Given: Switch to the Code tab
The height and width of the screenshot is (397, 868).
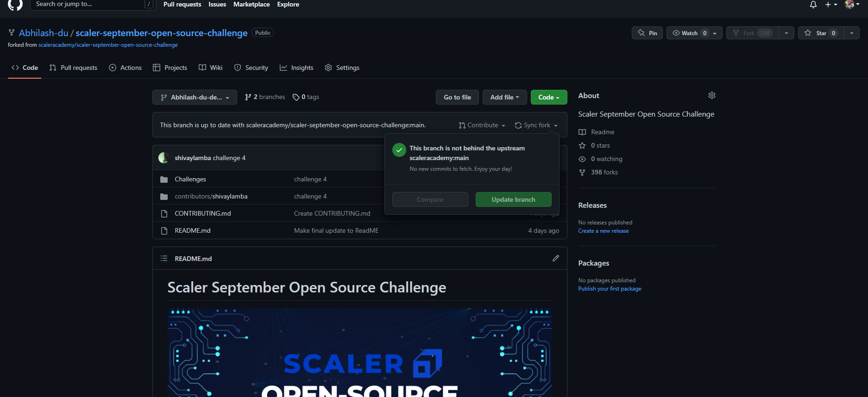Looking at the screenshot, I should point(25,68).
